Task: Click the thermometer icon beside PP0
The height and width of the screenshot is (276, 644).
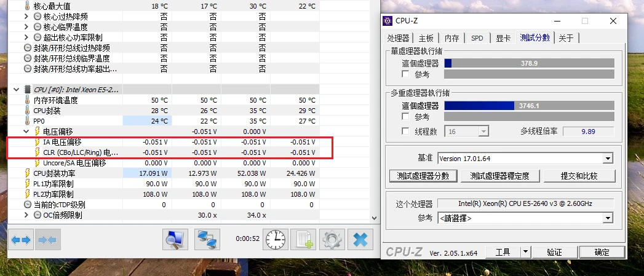Action: [x=28, y=121]
